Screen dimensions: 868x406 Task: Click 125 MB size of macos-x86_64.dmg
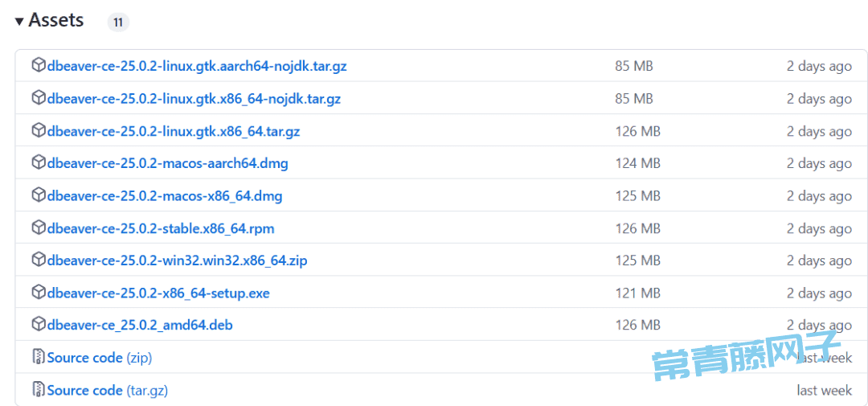[x=637, y=196]
